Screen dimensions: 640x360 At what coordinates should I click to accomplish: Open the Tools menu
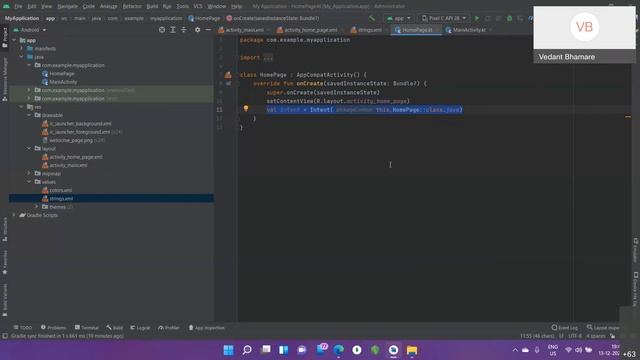182,7
